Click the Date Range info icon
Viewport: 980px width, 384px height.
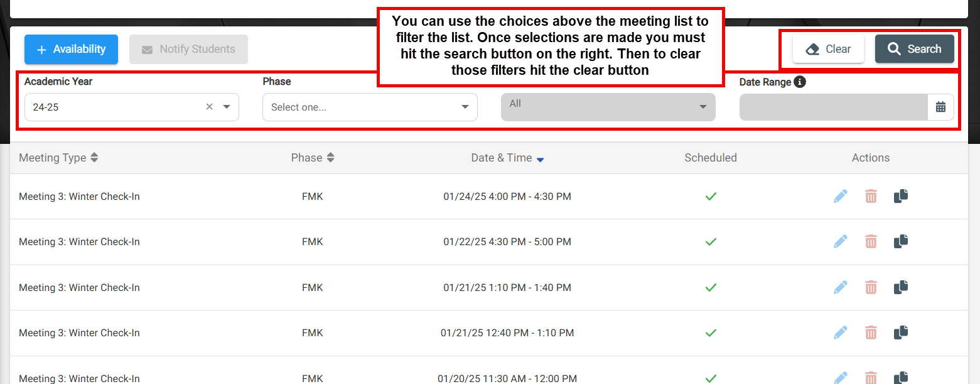[x=799, y=82]
